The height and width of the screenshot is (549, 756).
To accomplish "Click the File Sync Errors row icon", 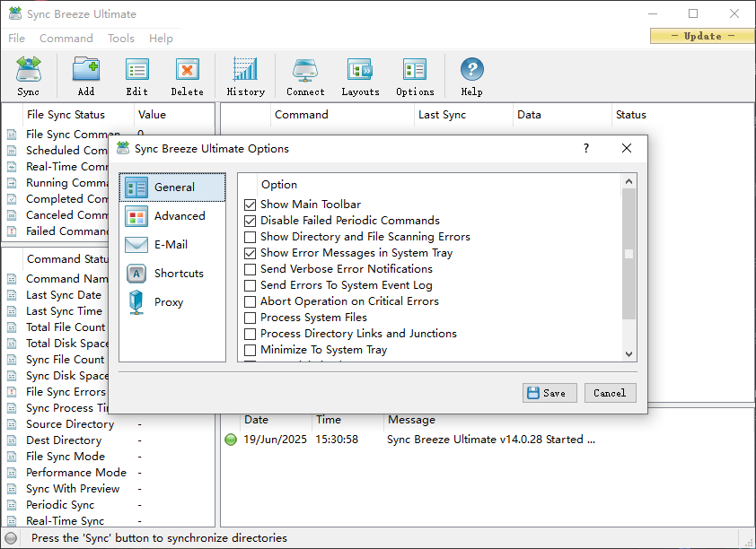I will click(x=12, y=392).
